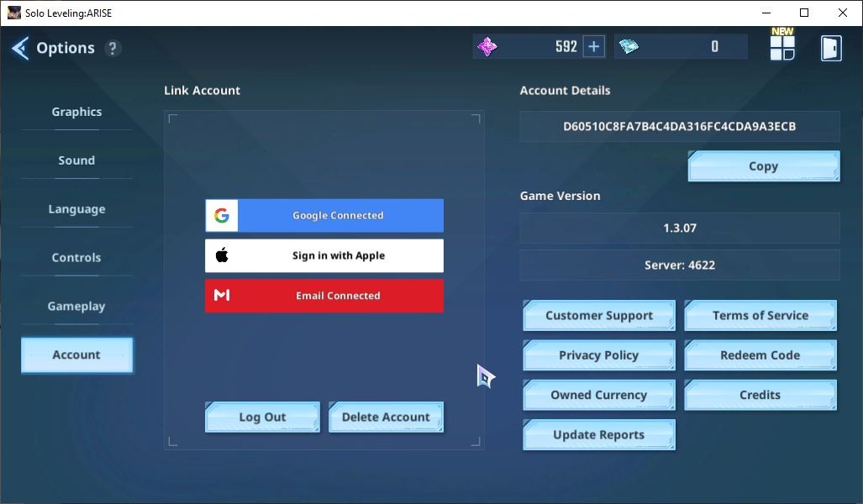Click the exit door icon
This screenshot has height=504, width=863.
[831, 49]
